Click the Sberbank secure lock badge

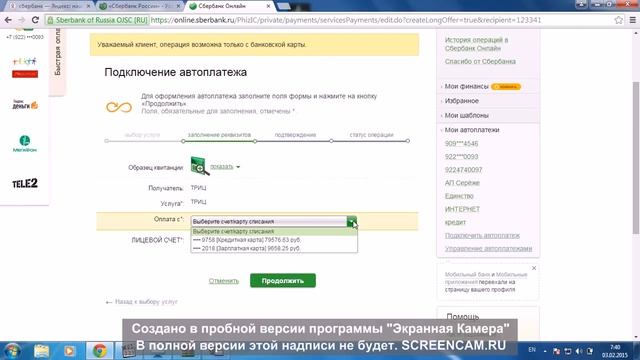(x=97, y=20)
